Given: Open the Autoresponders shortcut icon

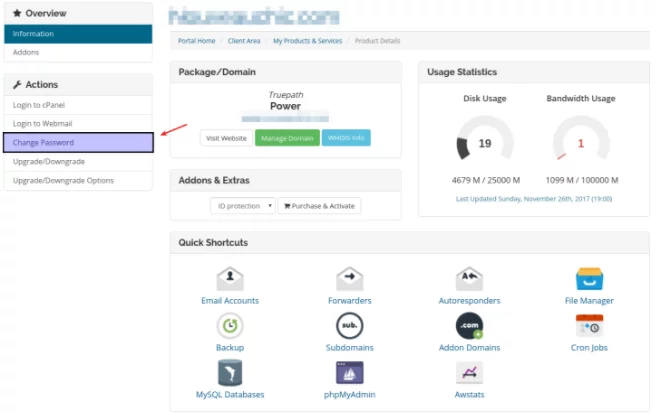Looking at the screenshot, I should [x=469, y=279].
